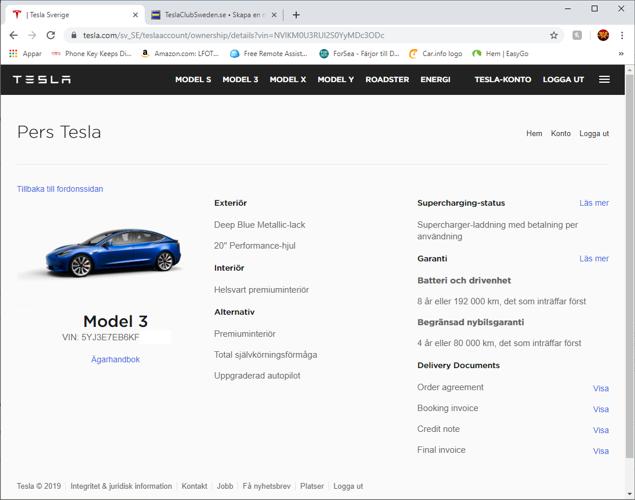
Task: Click Få nyhetsbrev in the footer
Action: (x=266, y=486)
